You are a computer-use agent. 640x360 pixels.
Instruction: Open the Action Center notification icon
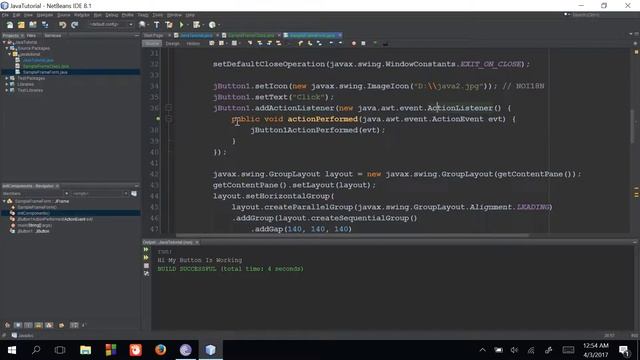(x=624, y=350)
